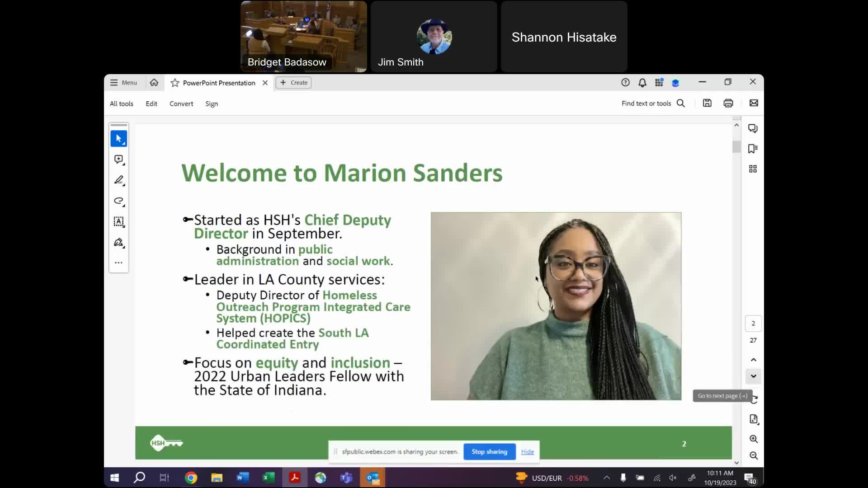
Task: Click the zoom in magnifier icon
Action: click(753, 439)
